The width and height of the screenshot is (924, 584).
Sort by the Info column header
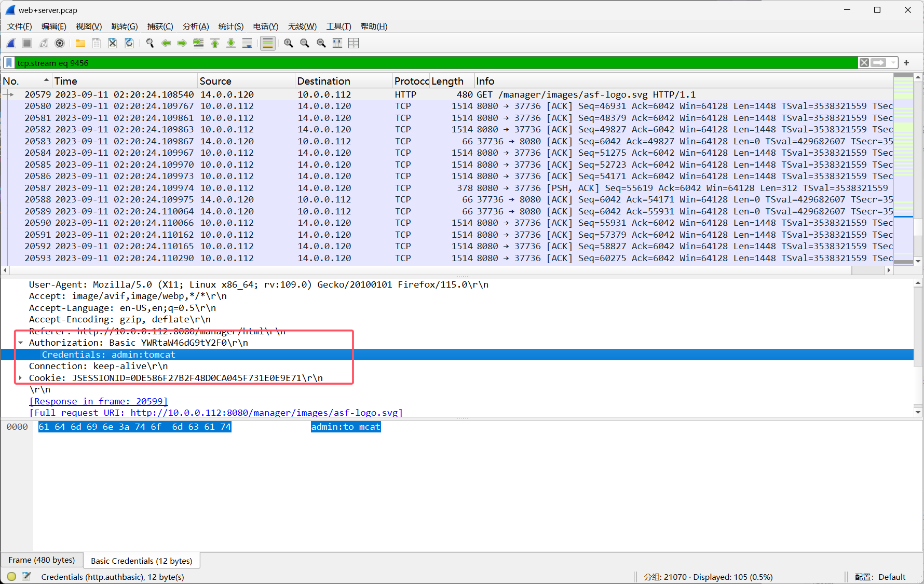[683, 81]
